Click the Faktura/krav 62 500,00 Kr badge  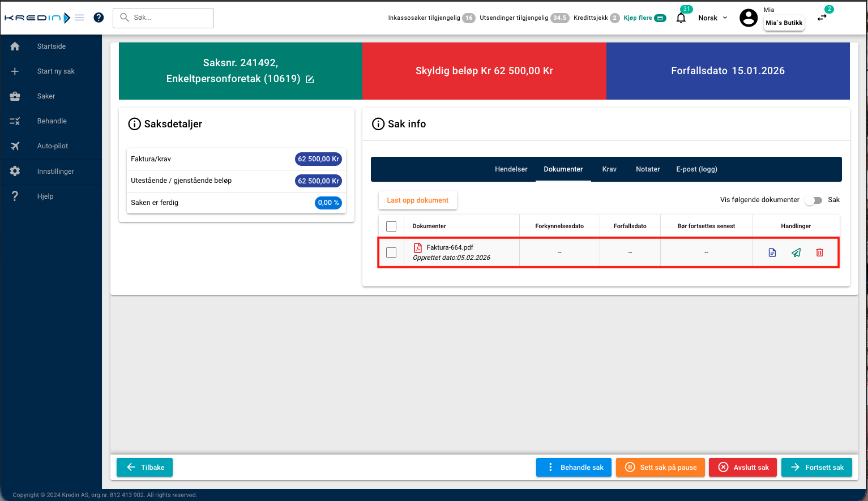coord(318,159)
